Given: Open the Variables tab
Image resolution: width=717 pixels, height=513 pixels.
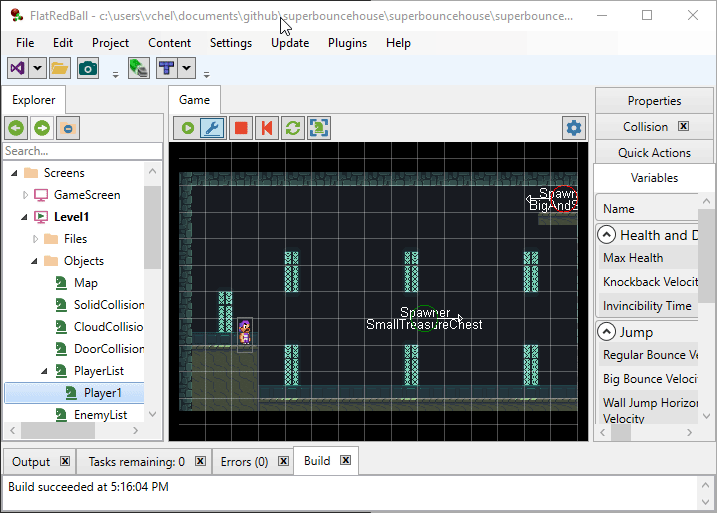Looking at the screenshot, I should coord(654,178).
